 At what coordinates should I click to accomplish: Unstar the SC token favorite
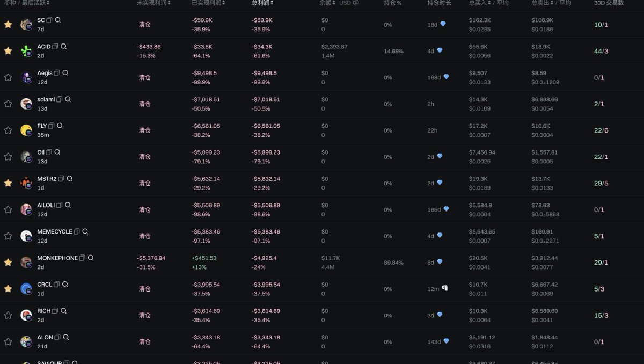coord(8,24)
